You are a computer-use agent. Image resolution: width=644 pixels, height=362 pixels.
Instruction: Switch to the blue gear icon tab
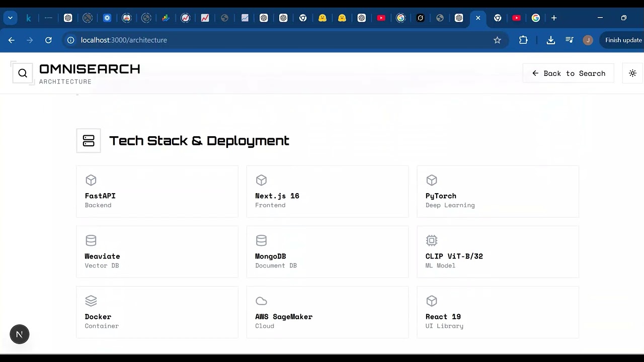(107, 18)
